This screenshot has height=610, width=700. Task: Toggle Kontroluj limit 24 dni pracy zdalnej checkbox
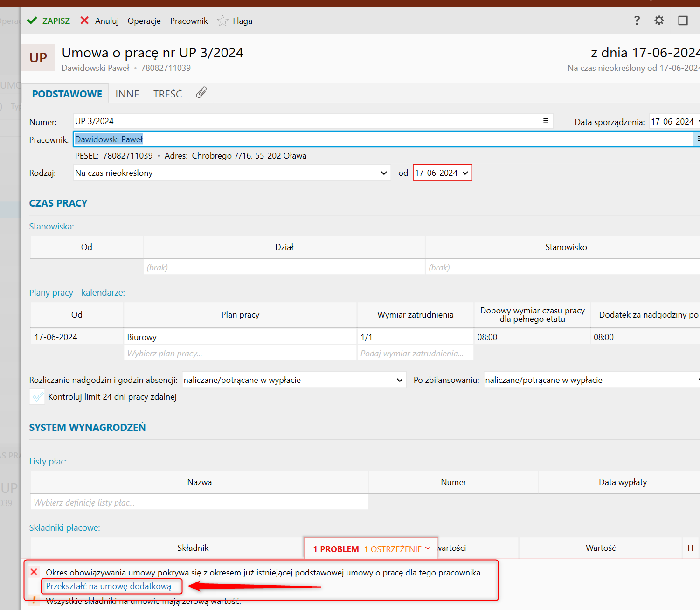[37, 397]
